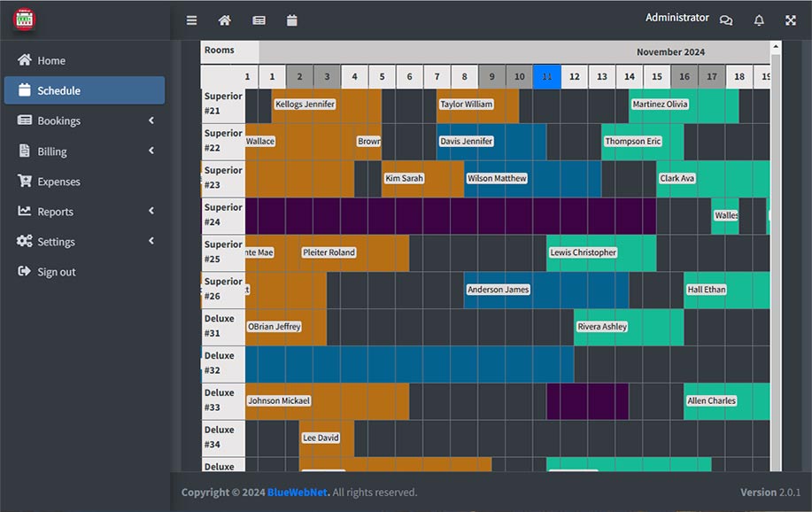Open the bookings list icon in toolbar
Viewport: 812px width, 512px height.
[x=259, y=20]
